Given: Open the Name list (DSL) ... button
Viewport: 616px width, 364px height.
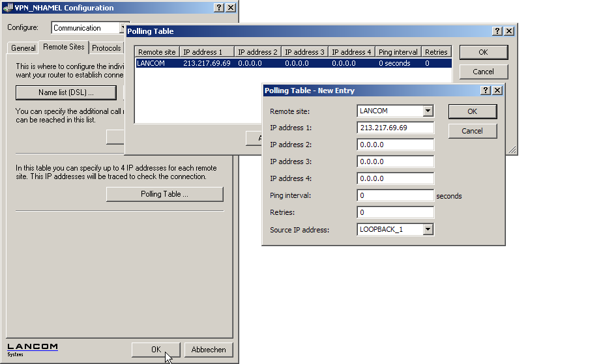Looking at the screenshot, I should click(x=66, y=92).
